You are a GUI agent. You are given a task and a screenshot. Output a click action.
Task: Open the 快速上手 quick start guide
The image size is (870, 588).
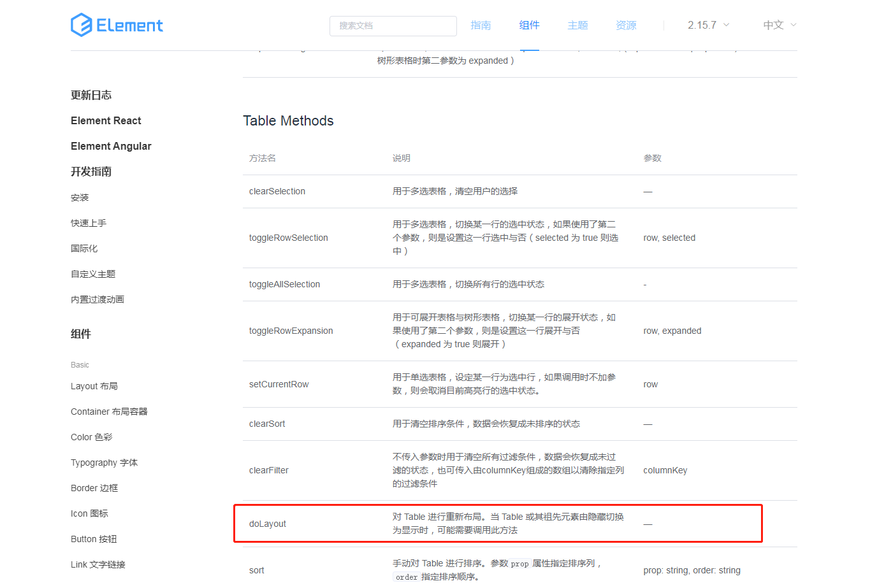coord(89,222)
